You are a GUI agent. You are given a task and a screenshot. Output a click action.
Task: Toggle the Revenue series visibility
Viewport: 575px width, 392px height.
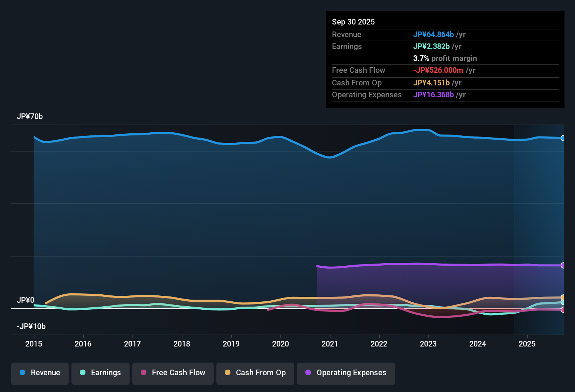coord(40,373)
